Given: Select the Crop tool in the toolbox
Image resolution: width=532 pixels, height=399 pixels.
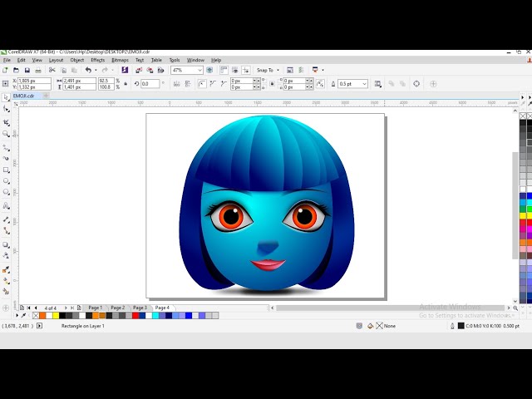Looking at the screenshot, I should [6, 123].
